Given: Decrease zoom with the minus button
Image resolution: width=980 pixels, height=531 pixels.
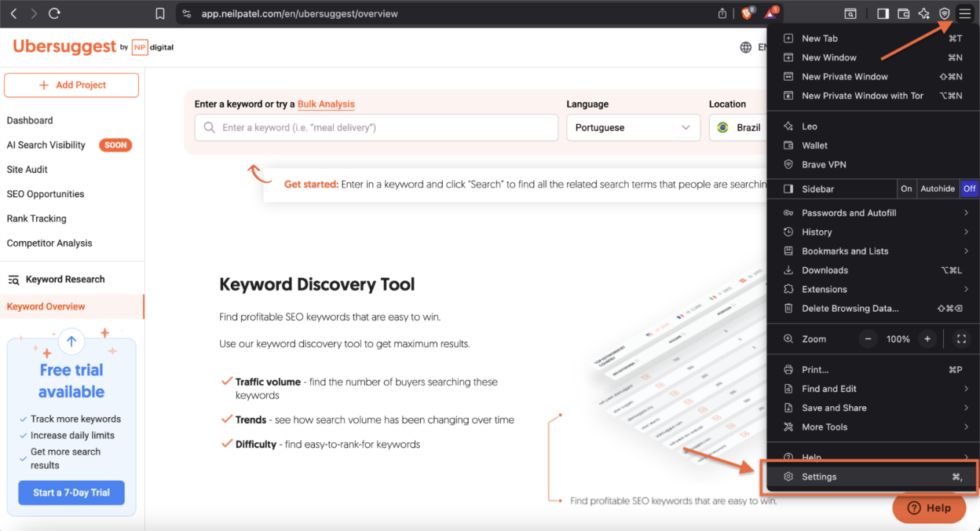Looking at the screenshot, I should pyautogui.click(x=868, y=339).
